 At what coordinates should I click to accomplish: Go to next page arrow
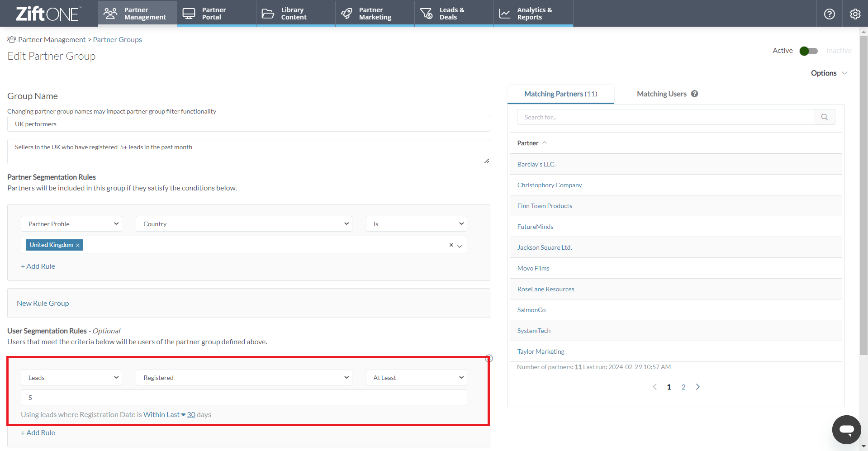pyautogui.click(x=697, y=387)
